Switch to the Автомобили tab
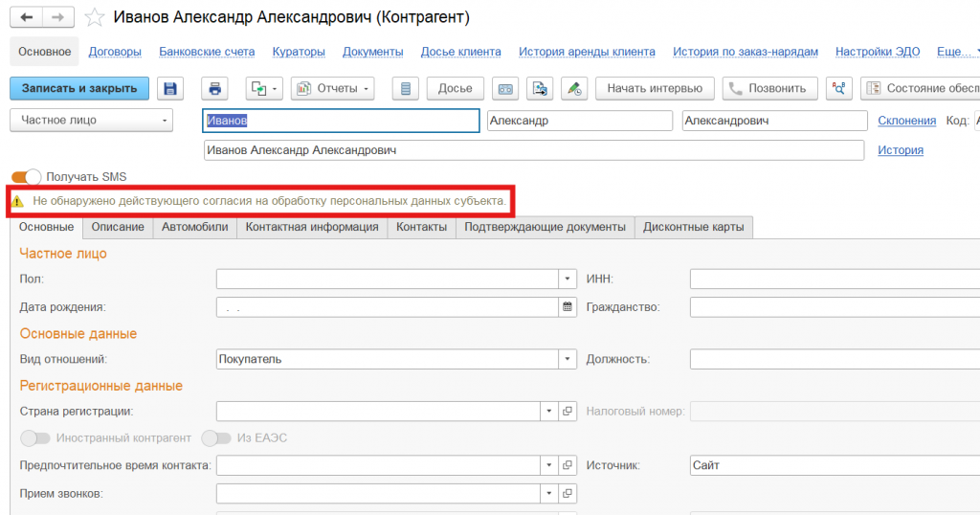The image size is (980, 515). (194, 227)
